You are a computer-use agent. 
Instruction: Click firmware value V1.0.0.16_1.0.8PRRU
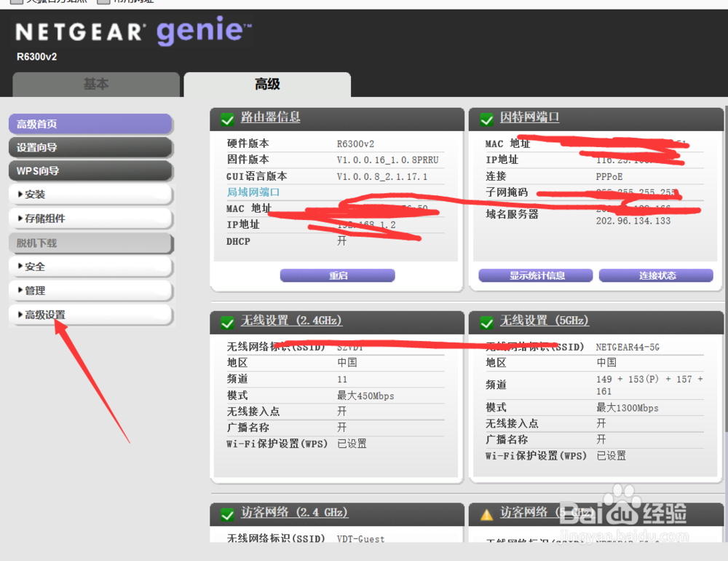[x=388, y=160]
